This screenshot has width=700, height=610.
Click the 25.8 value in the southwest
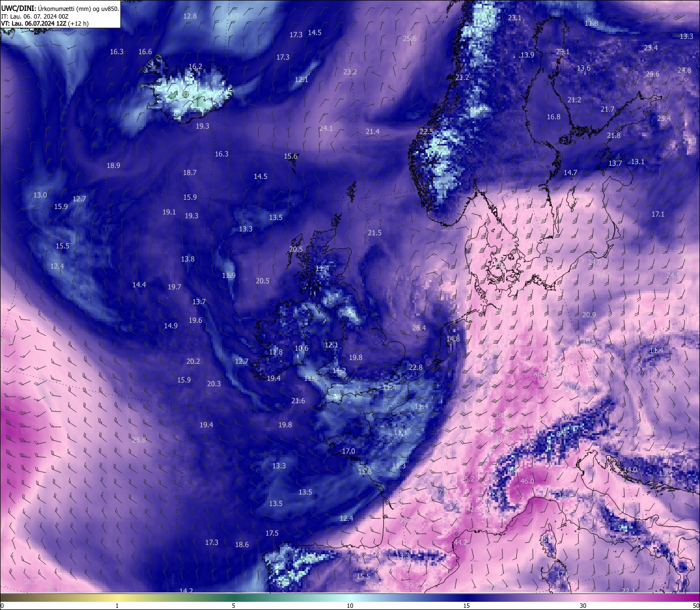[139, 440]
